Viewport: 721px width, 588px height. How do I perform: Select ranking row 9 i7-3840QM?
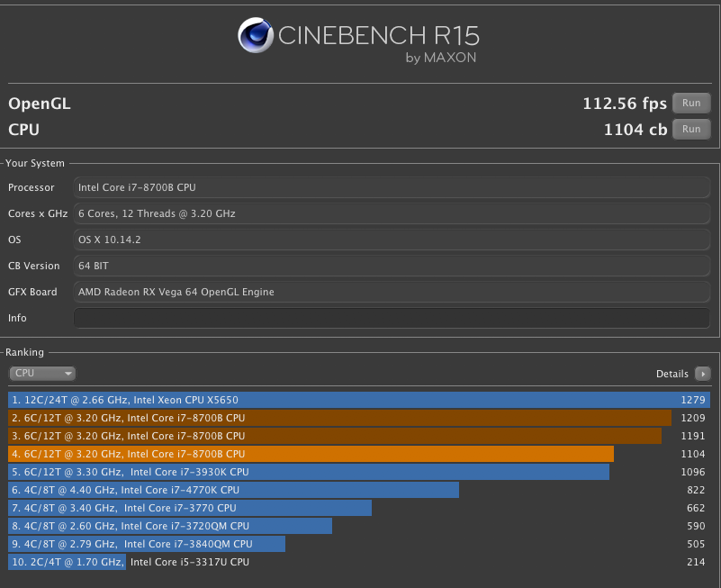click(x=359, y=544)
